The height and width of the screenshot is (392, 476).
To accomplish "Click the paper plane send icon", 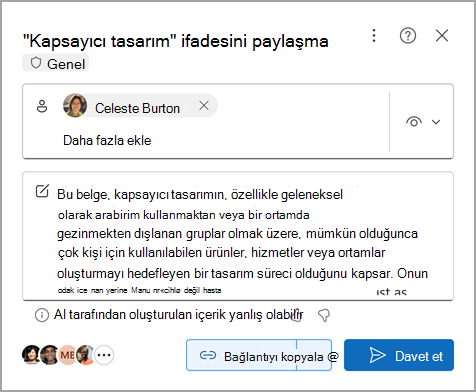I will coord(377,356).
